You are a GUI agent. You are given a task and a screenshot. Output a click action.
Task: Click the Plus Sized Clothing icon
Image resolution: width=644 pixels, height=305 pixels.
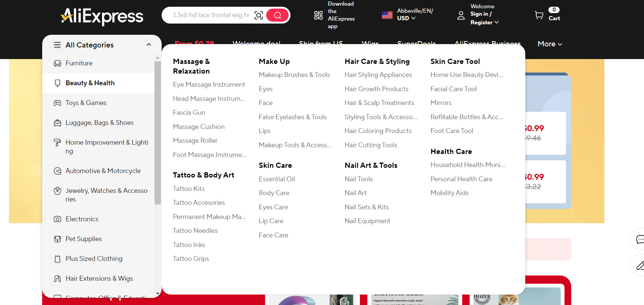57,259
